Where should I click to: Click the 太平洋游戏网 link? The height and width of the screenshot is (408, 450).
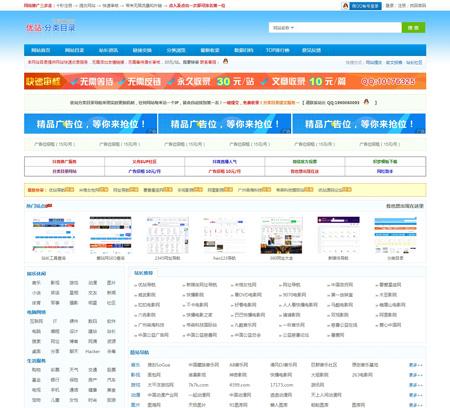click(x=161, y=385)
